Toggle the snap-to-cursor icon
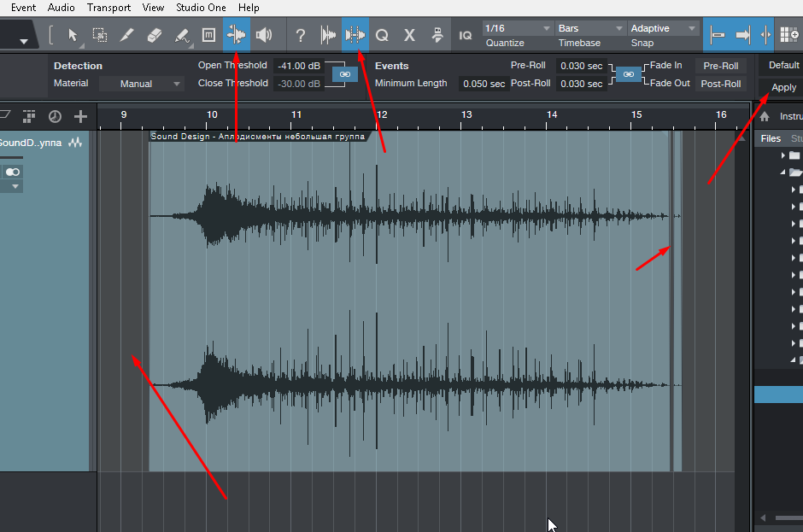This screenshot has width=803, height=532. point(765,35)
